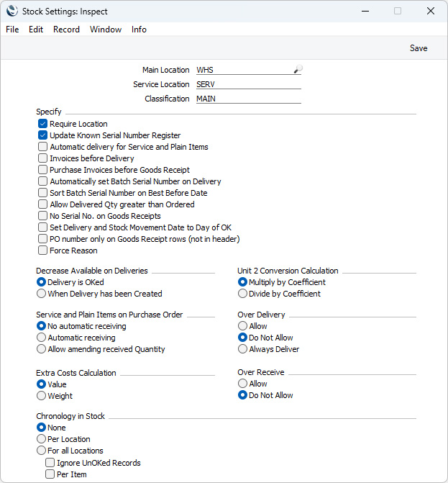Open the Window menu
The image size is (448, 483).
pyautogui.click(x=106, y=30)
